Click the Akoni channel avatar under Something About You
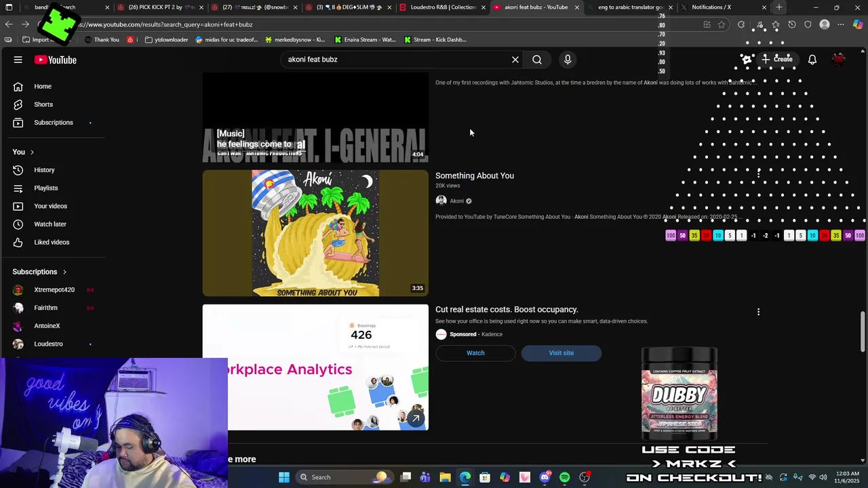Screen dimensions: 868x488 (x=441, y=201)
